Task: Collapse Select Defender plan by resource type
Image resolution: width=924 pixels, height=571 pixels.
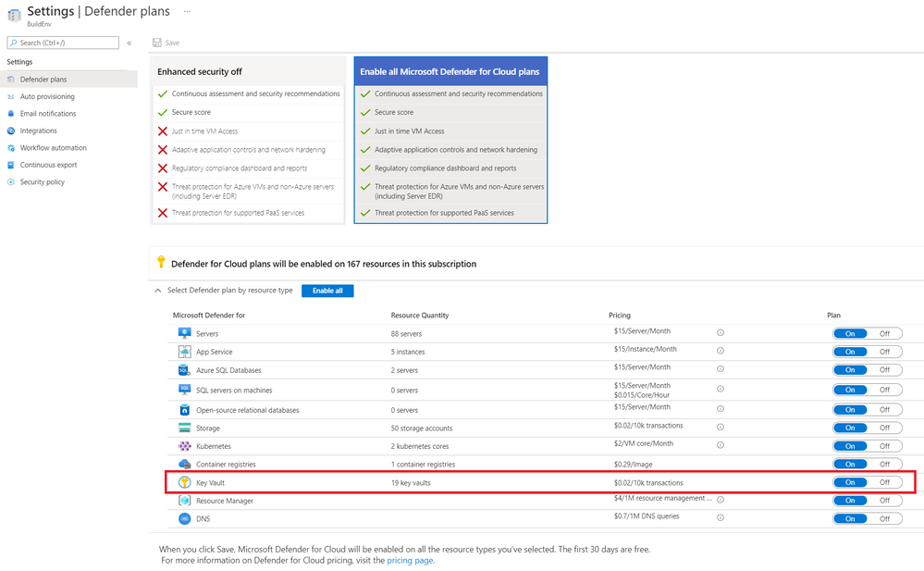Action: tap(158, 291)
